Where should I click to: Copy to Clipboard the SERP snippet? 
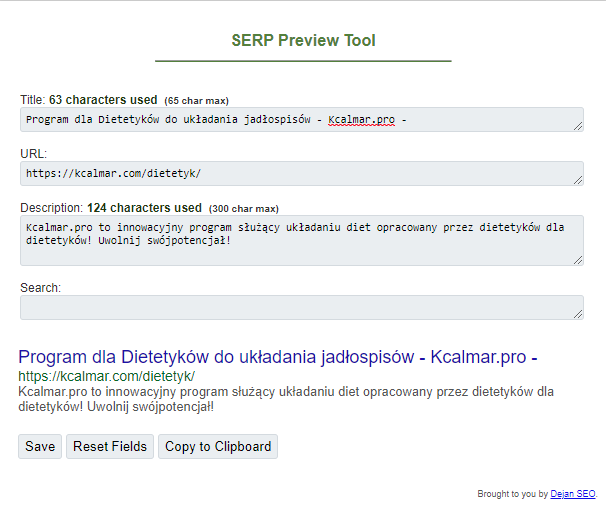point(217,446)
